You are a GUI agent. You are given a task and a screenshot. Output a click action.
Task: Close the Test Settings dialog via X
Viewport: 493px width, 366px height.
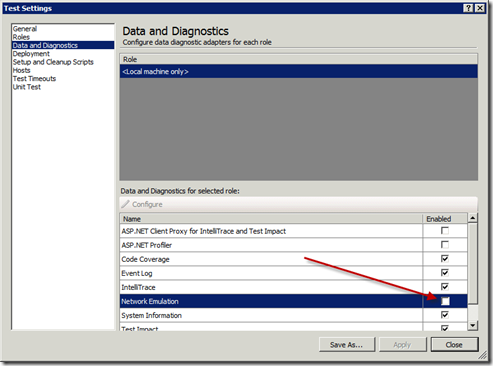480,8
